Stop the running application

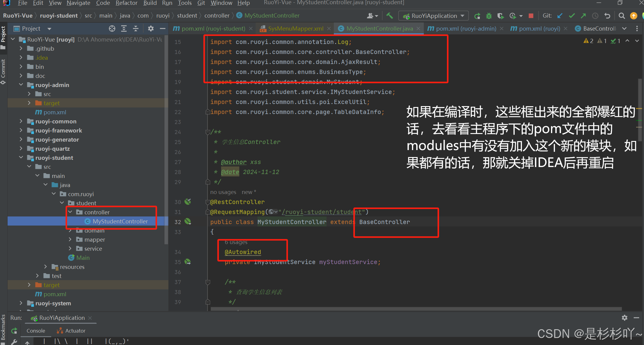[x=531, y=16]
